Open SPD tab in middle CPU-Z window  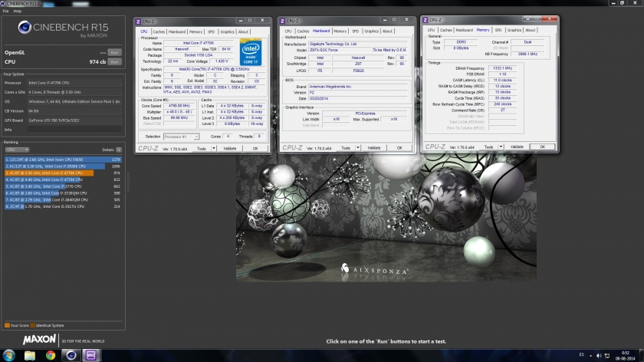[x=355, y=31]
